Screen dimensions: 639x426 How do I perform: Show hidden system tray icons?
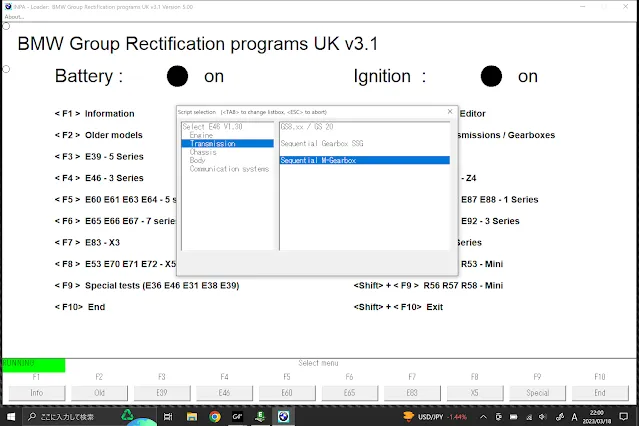[483, 417]
